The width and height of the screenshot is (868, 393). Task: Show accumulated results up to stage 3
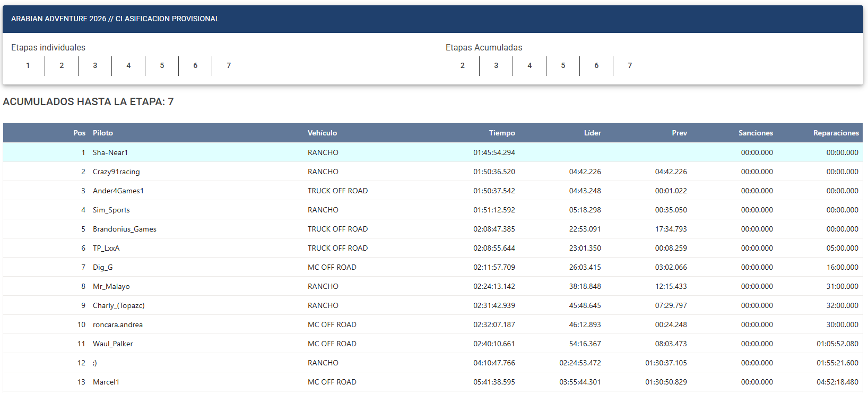[x=496, y=66]
